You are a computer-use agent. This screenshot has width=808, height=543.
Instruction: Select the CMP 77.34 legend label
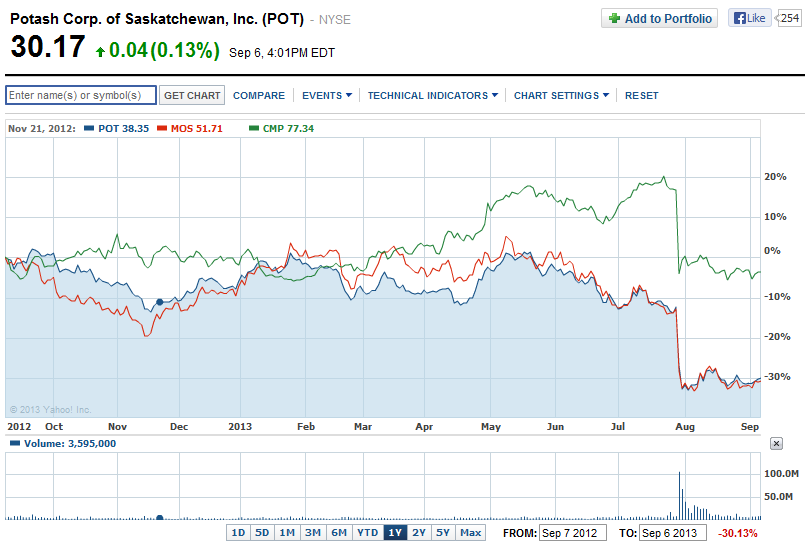(288, 128)
